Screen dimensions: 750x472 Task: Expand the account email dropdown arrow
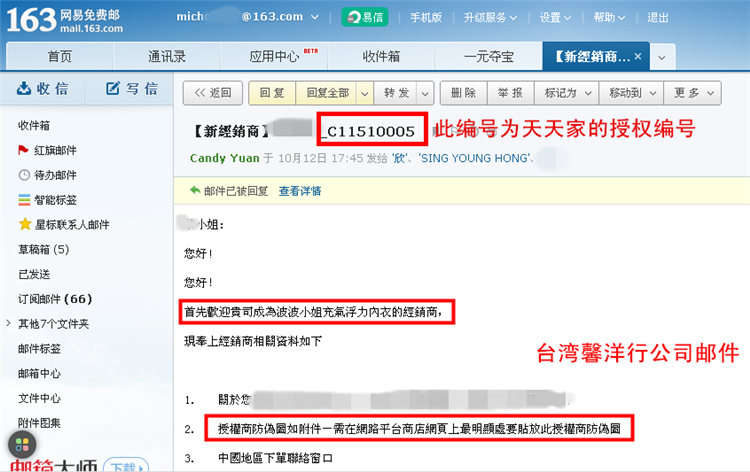(315, 17)
